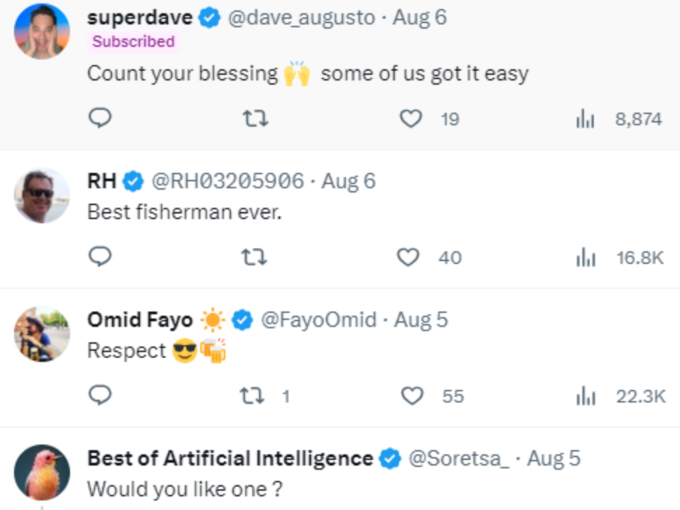Reply to RH's fisherman comment
This screenshot has height=510, width=680.
point(100,256)
